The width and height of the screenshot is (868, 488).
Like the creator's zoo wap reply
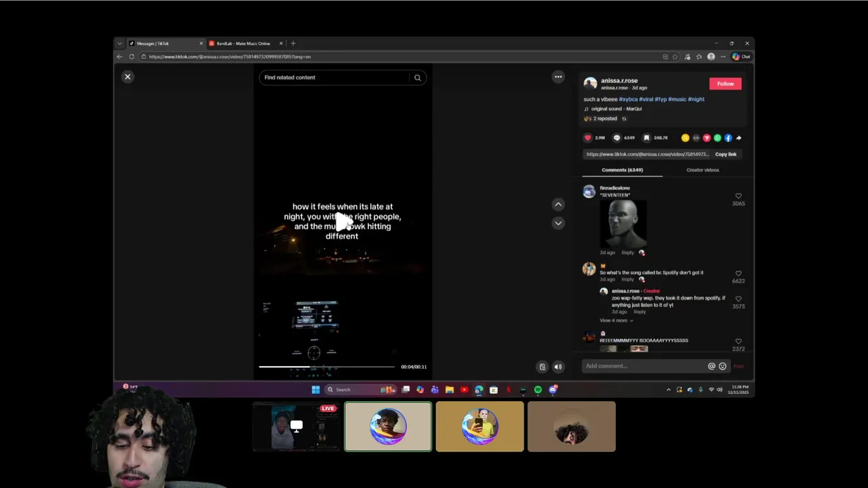pyautogui.click(x=738, y=298)
